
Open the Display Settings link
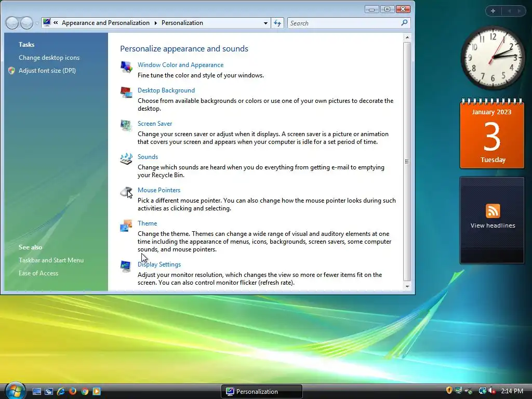(159, 264)
